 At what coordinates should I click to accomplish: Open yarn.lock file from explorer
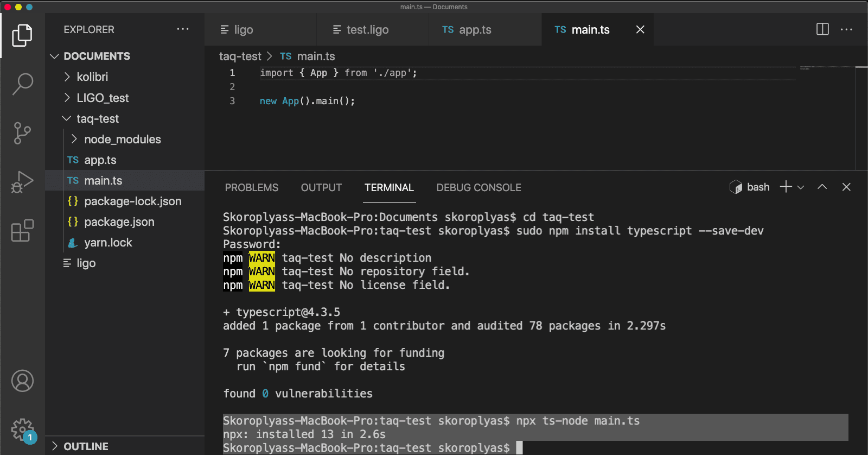click(x=108, y=243)
